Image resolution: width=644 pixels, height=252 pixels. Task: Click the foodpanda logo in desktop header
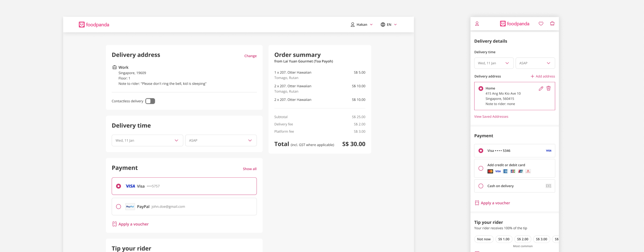click(x=94, y=25)
